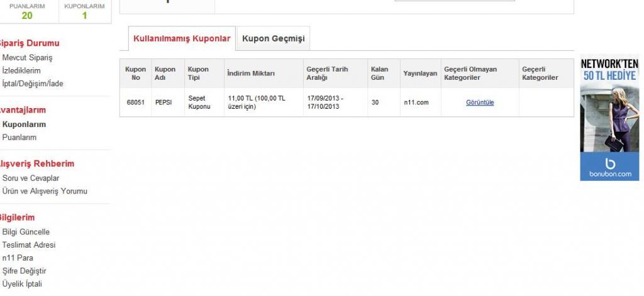Select Kuponlarım in the sidebar
This screenshot has height=296, width=644.
tap(24, 124)
